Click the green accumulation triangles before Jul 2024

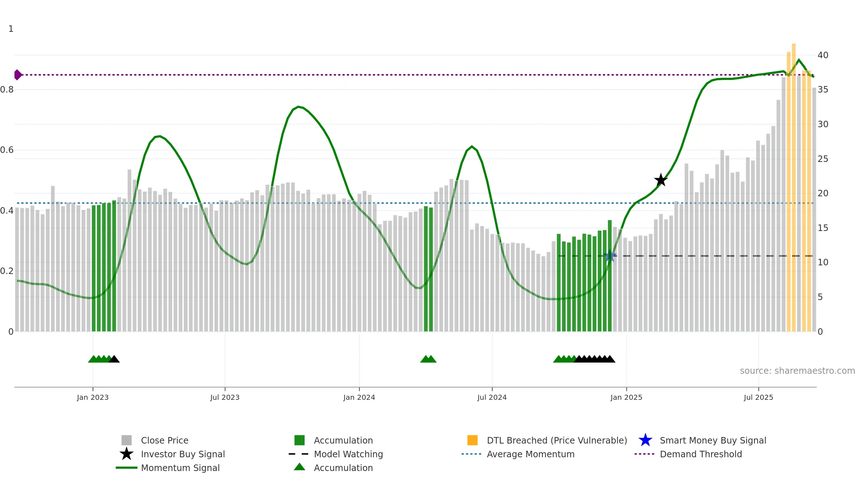pos(428,359)
